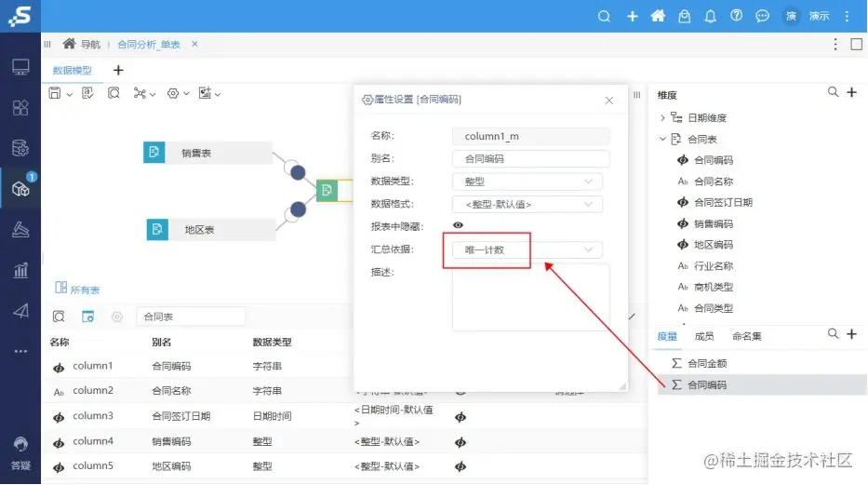
Task: Open the shopping bag icon in header
Action: pos(684,16)
